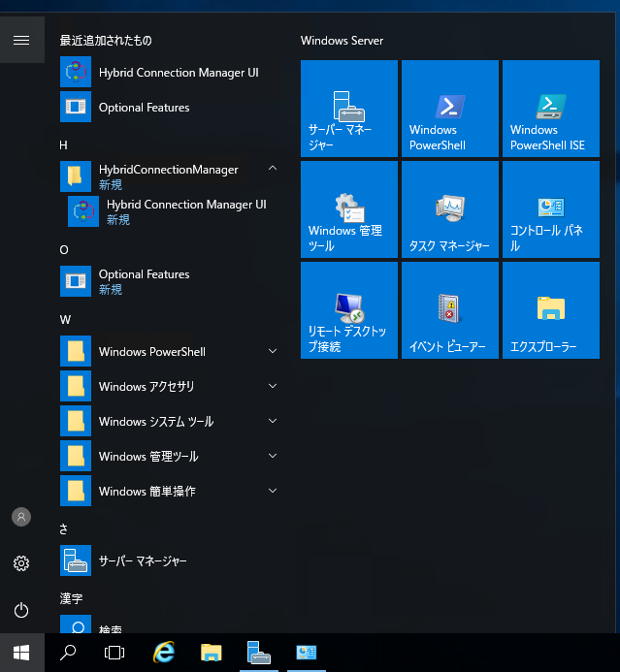Click the Windows 管理ツール folder icon in list

76,456
